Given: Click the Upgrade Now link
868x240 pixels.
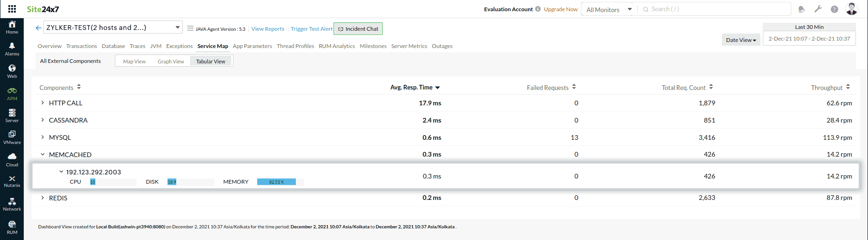Looking at the screenshot, I should click(x=561, y=9).
